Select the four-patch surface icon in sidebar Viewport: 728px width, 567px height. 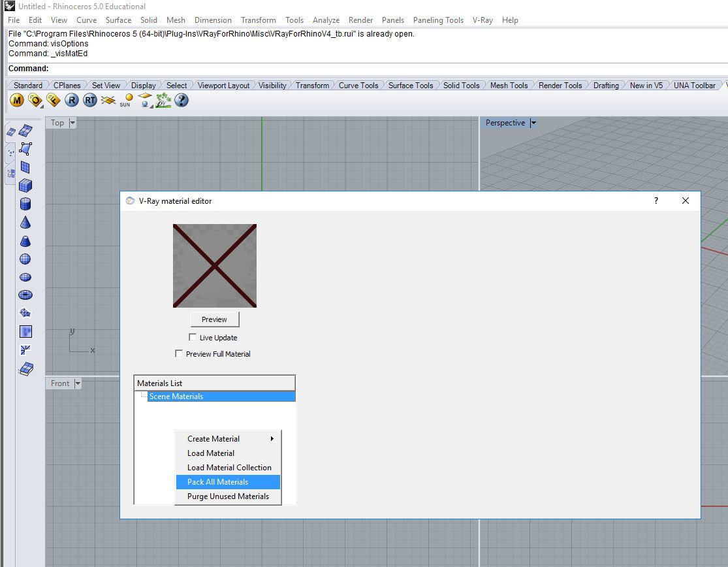click(x=25, y=131)
